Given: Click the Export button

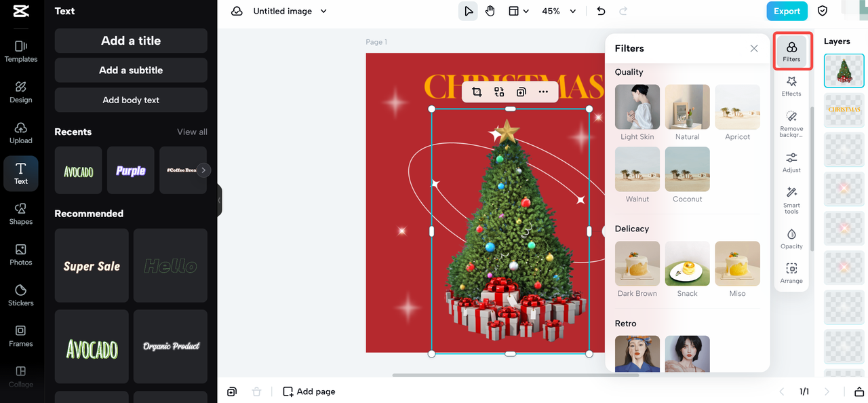Looking at the screenshot, I should click(x=787, y=11).
